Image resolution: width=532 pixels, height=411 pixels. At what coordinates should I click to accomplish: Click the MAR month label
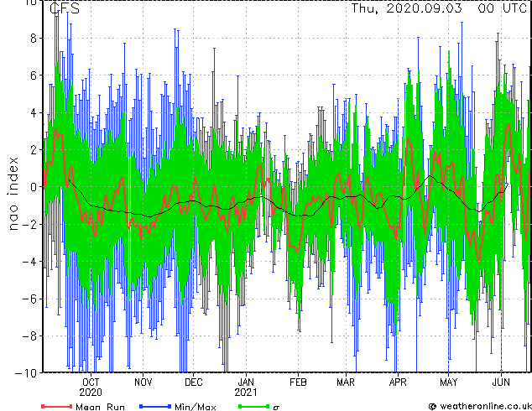click(x=346, y=382)
